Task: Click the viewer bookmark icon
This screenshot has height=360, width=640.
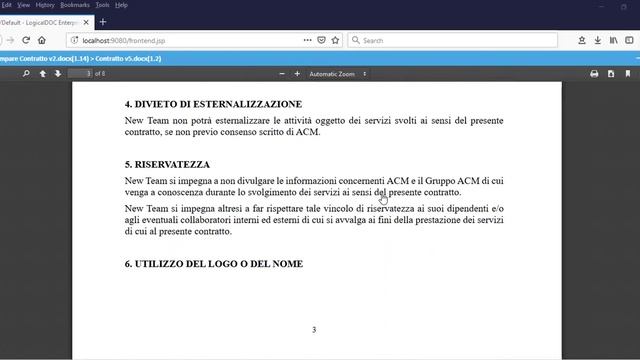Action: (628, 73)
